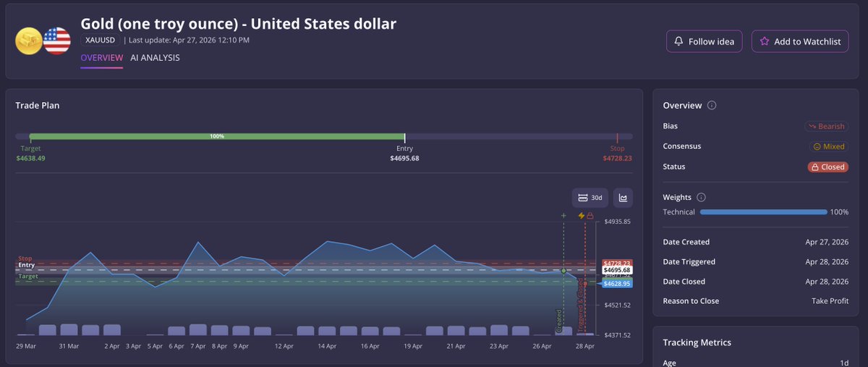Click the Stop label on chart left

pyautogui.click(x=25, y=258)
